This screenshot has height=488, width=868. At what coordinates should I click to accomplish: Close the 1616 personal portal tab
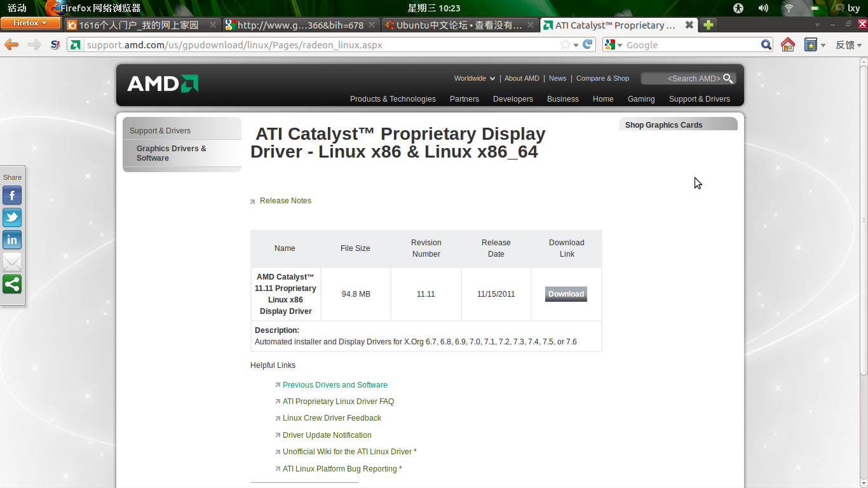[213, 25]
